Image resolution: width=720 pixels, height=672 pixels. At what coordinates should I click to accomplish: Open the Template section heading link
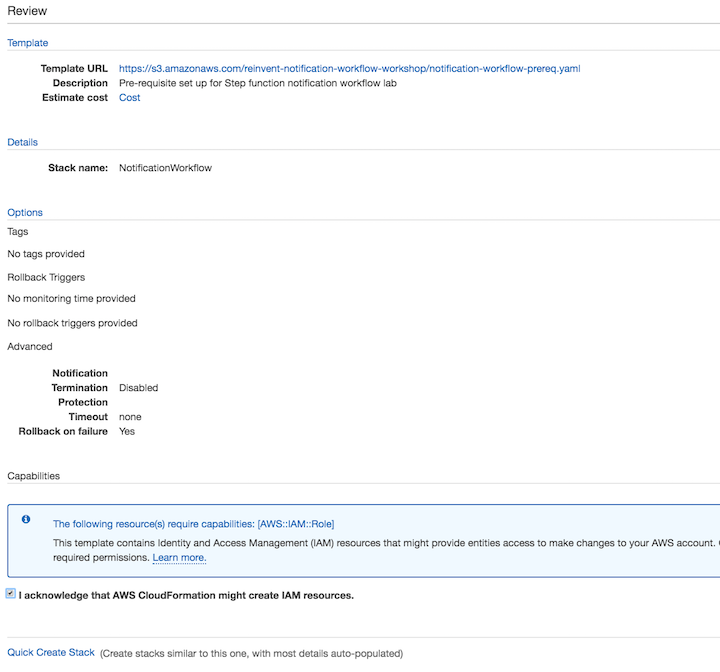(x=28, y=43)
